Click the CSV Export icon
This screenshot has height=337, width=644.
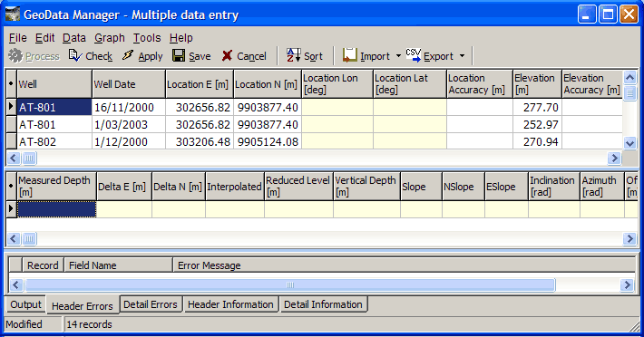(414, 55)
